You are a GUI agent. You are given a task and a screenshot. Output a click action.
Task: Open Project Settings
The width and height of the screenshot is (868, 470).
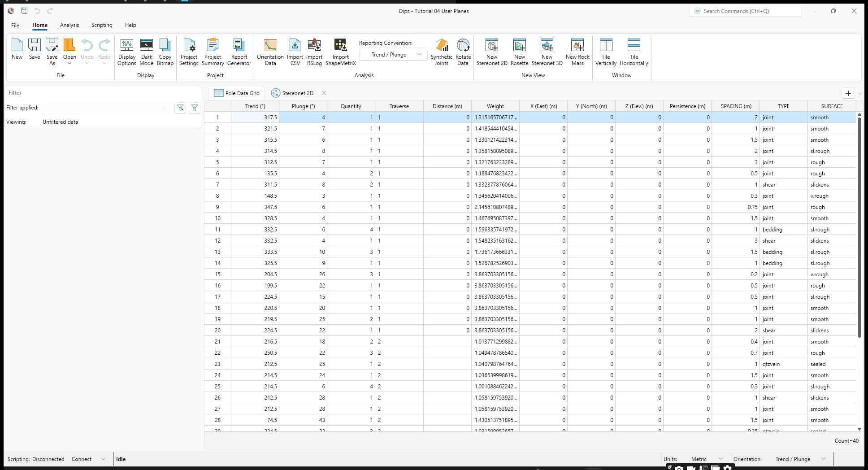coord(189,52)
